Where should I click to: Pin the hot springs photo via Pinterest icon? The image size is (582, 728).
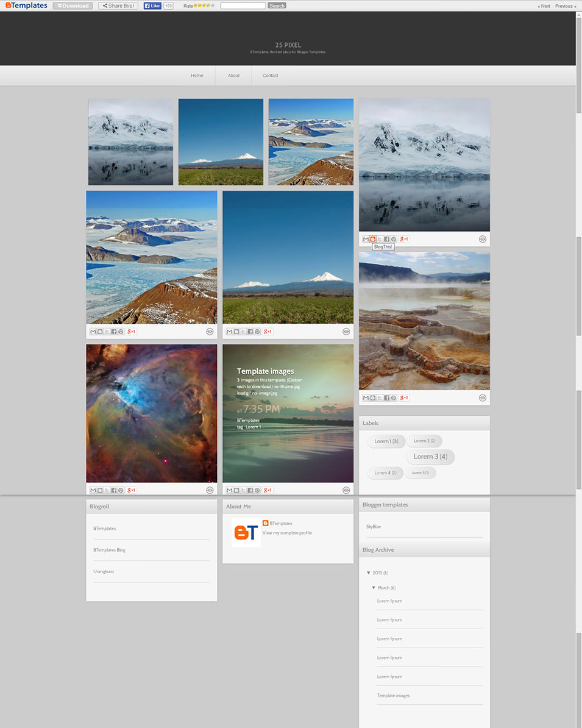[x=394, y=398]
